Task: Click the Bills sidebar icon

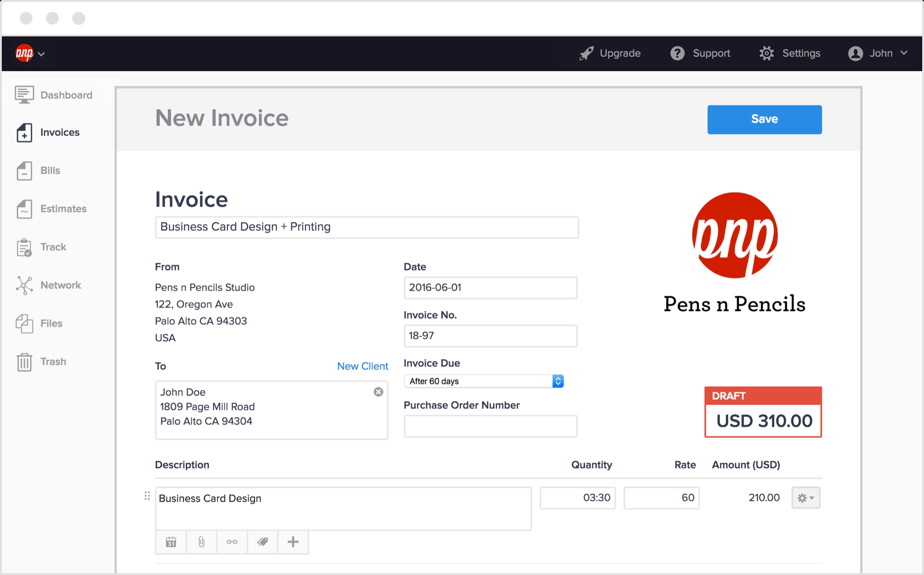Action: coord(22,170)
